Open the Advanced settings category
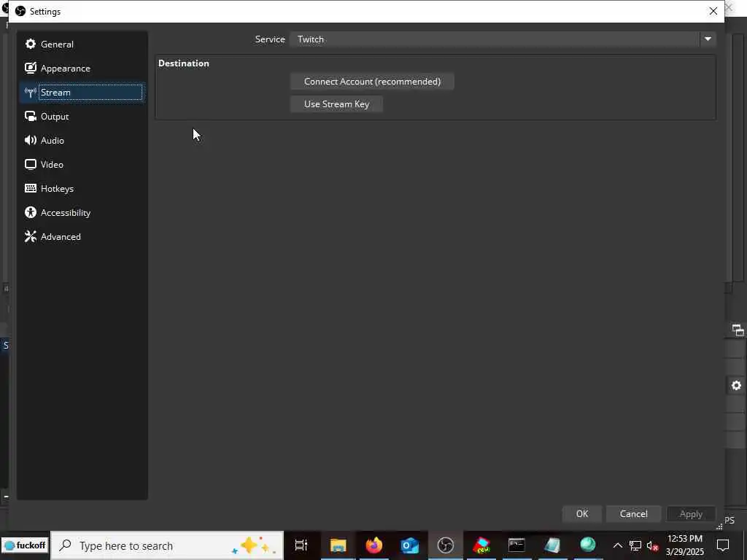Viewport: 747px width, 560px height. (x=82, y=237)
